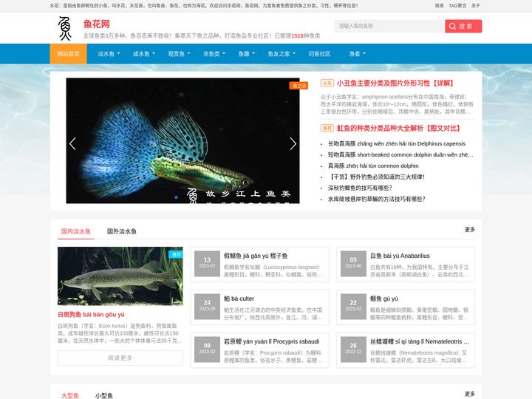This screenshot has width=532, height=399.
Task: Open article 白鱼 Anabarilius
Action: tap(400, 256)
